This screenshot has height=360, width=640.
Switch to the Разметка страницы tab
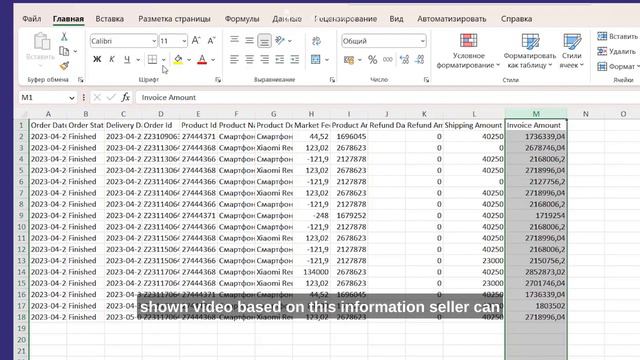(x=174, y=19)
